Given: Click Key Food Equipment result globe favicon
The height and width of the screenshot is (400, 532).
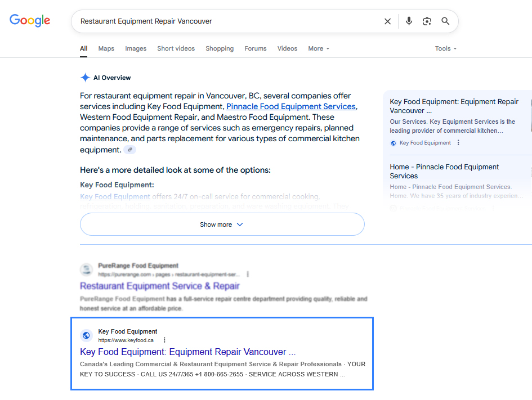Looking at the screenshot, I should point(86,335).
